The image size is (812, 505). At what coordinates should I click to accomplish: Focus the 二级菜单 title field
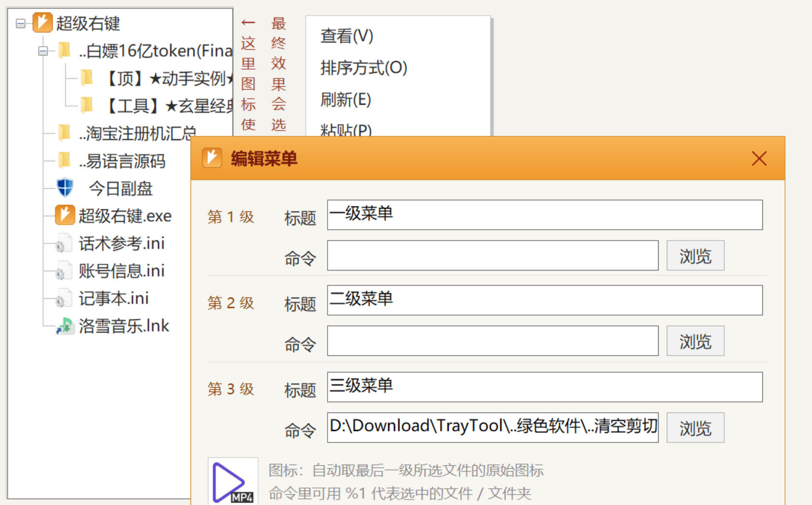[545, 300]
